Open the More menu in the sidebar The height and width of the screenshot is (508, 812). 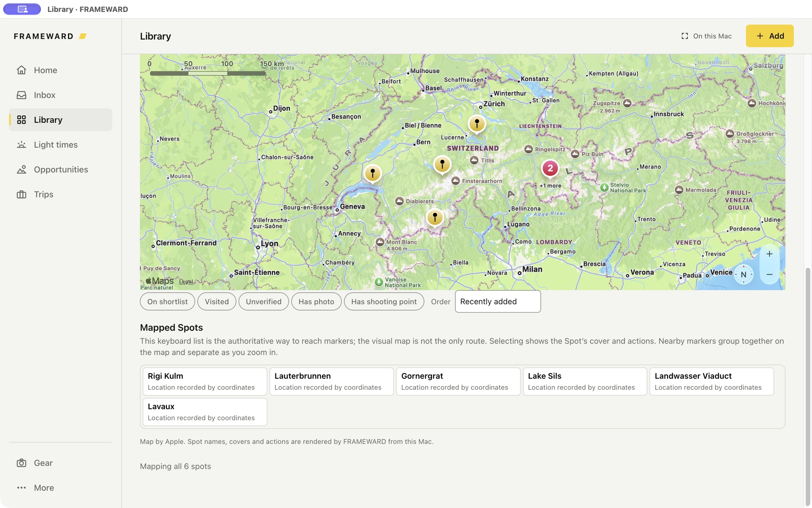click(x=60, y=488)
